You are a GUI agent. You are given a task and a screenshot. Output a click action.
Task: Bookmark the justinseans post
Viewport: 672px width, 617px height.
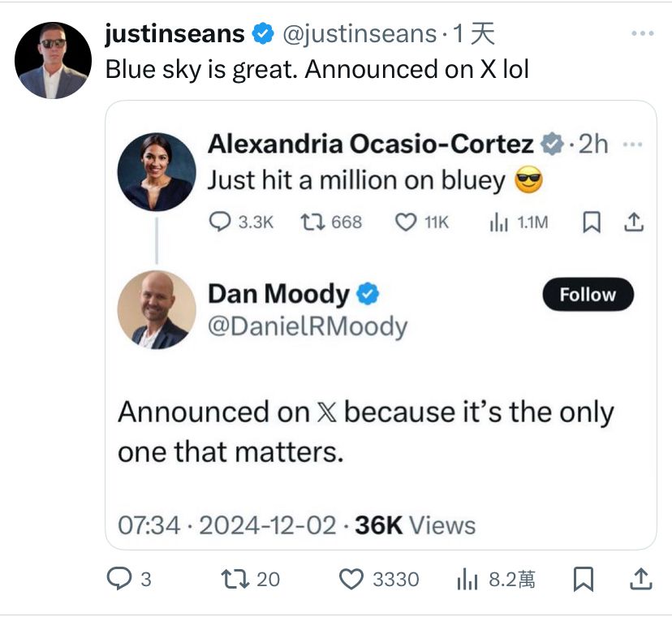582,578
